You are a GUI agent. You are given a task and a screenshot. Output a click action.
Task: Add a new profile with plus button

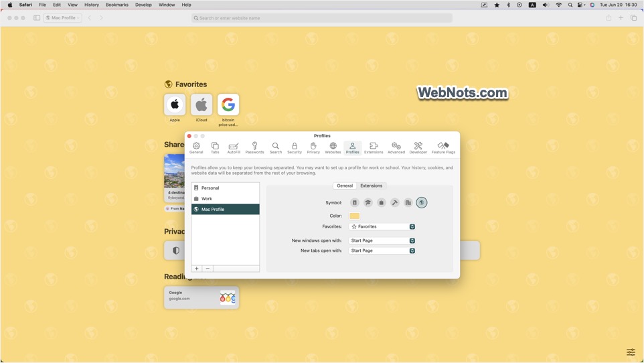[x=197, y=269]
